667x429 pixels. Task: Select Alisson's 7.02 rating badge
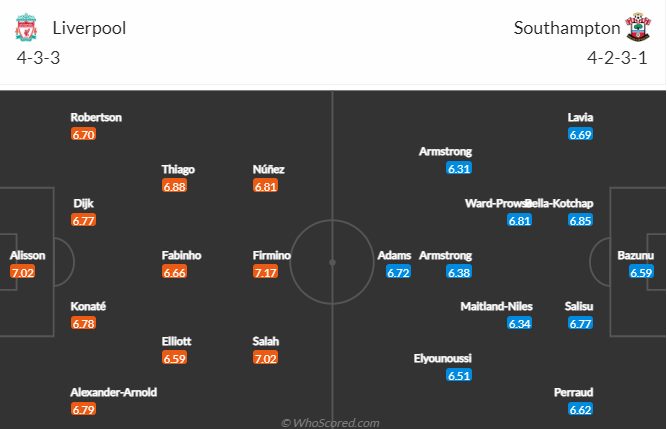(x=23, y=272)
